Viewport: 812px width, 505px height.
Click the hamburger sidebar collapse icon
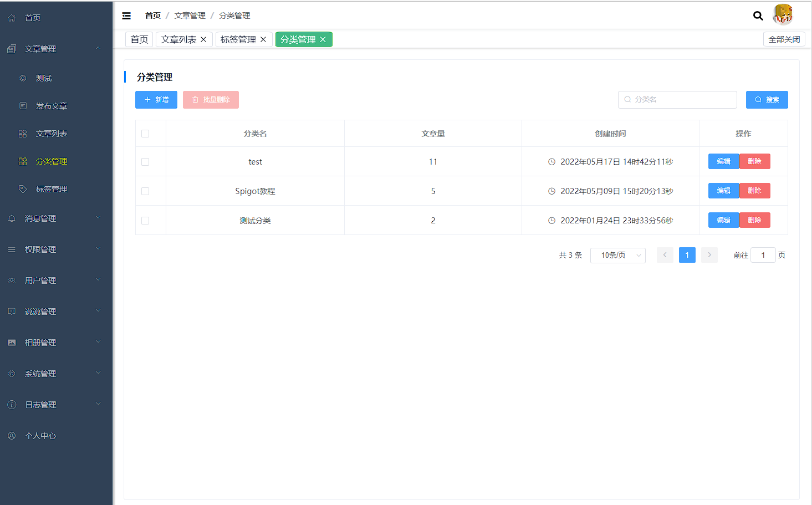pos(126,16)
